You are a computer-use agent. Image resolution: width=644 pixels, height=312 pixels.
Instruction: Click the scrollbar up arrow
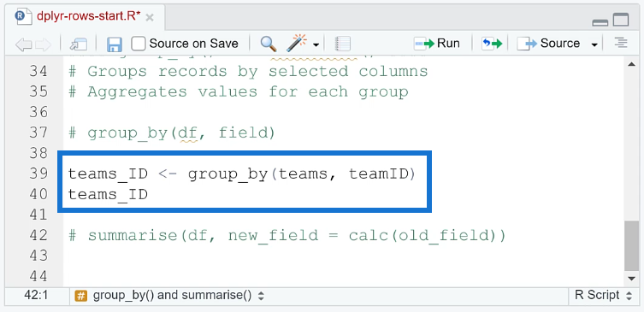click(631, 64)
